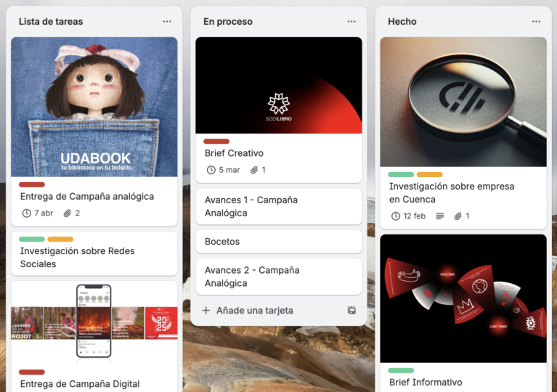
Task: Click orange label on Investigación sobre empresa card
Action: pos(429,174)
